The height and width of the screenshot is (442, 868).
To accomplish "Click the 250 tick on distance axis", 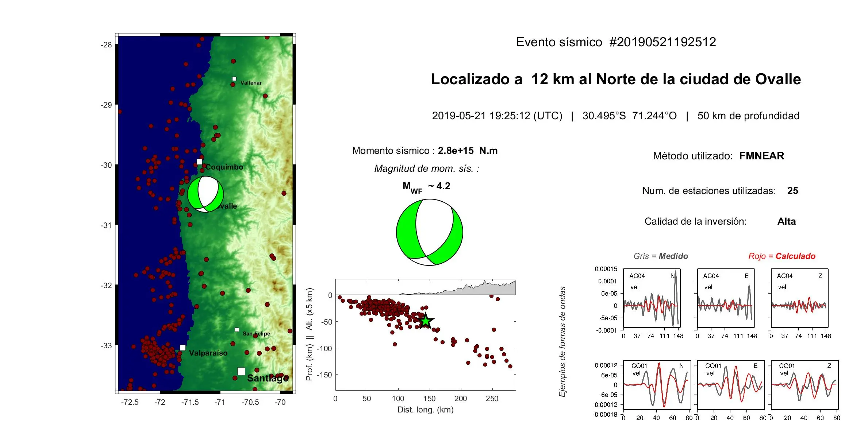I will pyautogui.click(x=492, y=399).
